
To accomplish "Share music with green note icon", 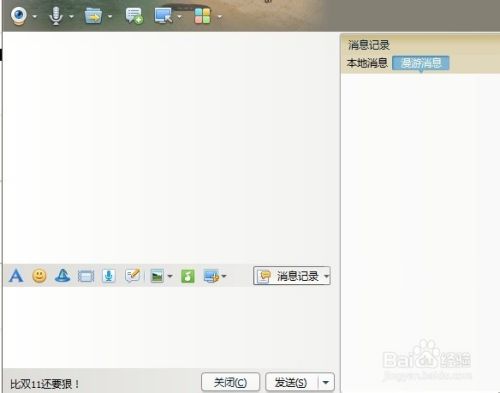I will [188, 276].
